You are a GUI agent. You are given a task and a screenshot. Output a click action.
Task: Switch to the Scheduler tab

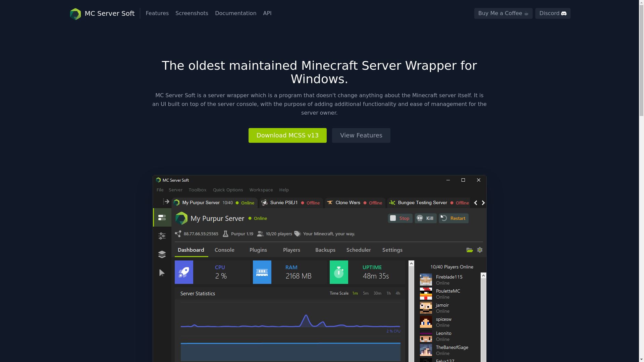(359, 250)
